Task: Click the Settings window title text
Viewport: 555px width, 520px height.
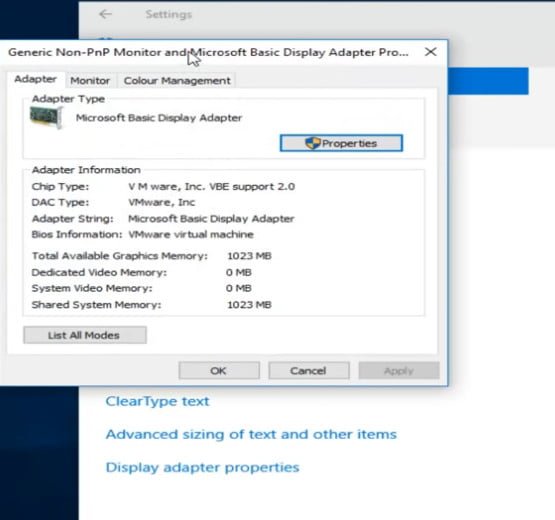Action: [169, 15]
